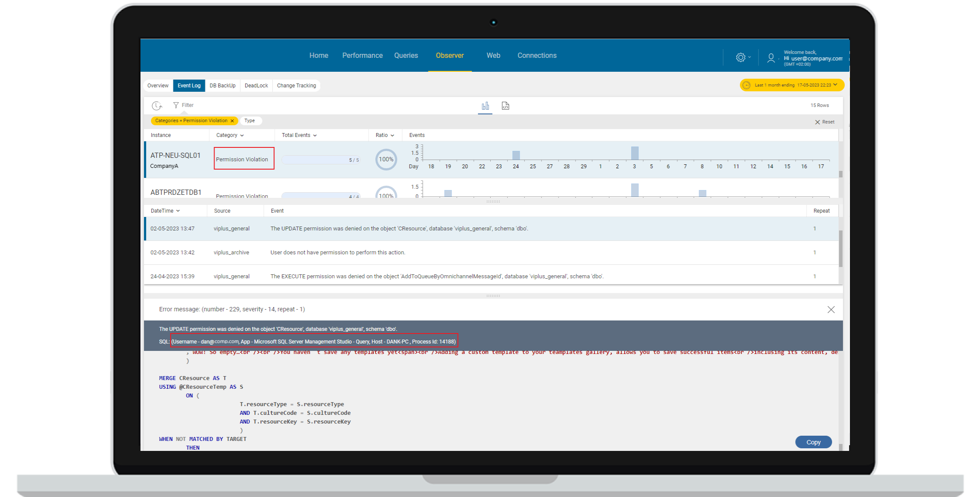The image size is (980, 497).
Task: Close the error message panel
Action: coord(831,310)
